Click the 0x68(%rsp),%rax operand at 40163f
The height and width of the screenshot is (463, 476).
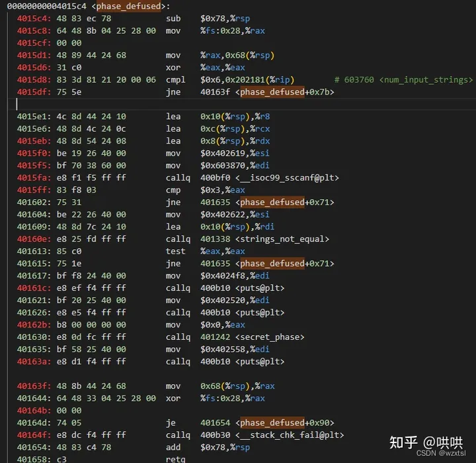click(237, 386)
